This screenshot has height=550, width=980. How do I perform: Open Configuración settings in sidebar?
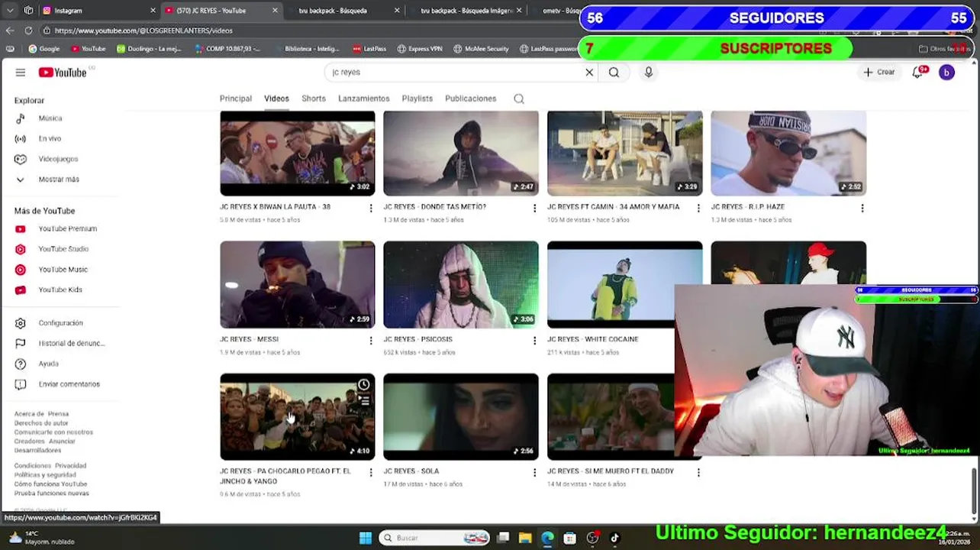click(x=60, y=323)
